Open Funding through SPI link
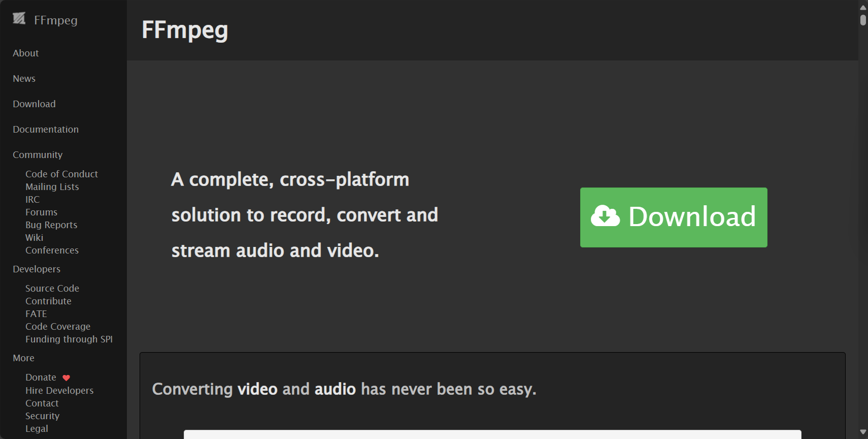This screenshot has width=868, height=439. tap(69, 339)
